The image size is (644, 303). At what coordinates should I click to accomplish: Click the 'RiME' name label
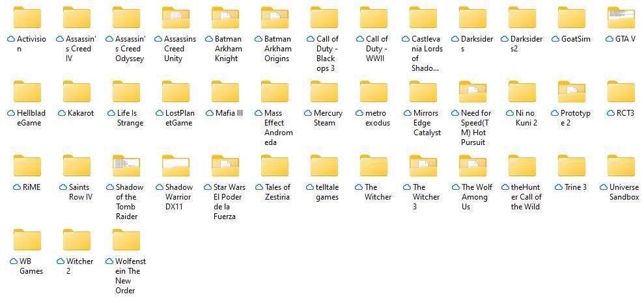[x=32, y=187]
